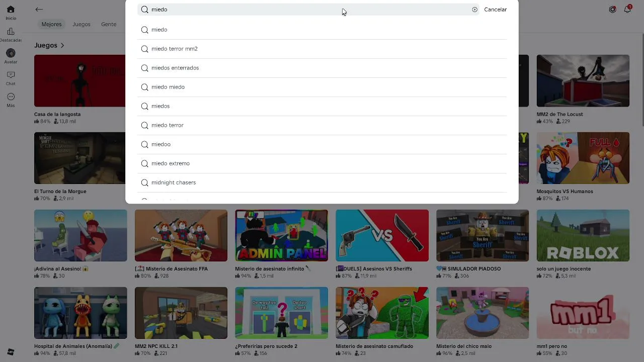Screen dimensions: 644x362
Task: Select suggestion 'miedo terror'
Action: click(322, 125)
